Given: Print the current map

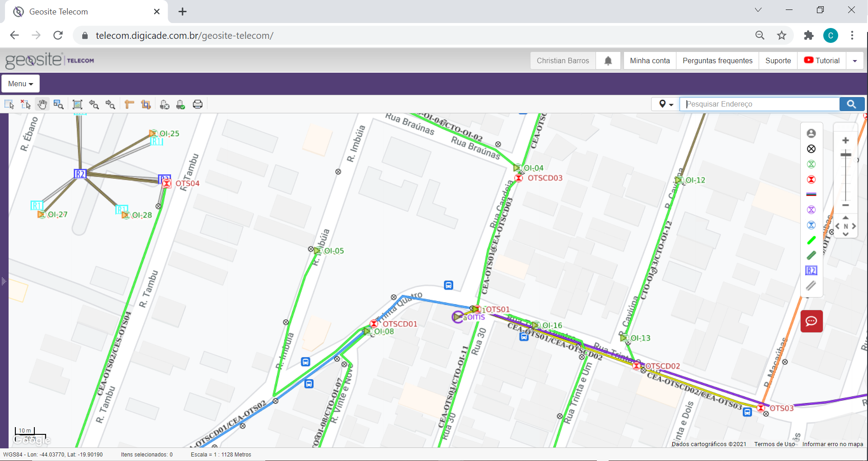Looking at the screenshot, I should 197,104.
